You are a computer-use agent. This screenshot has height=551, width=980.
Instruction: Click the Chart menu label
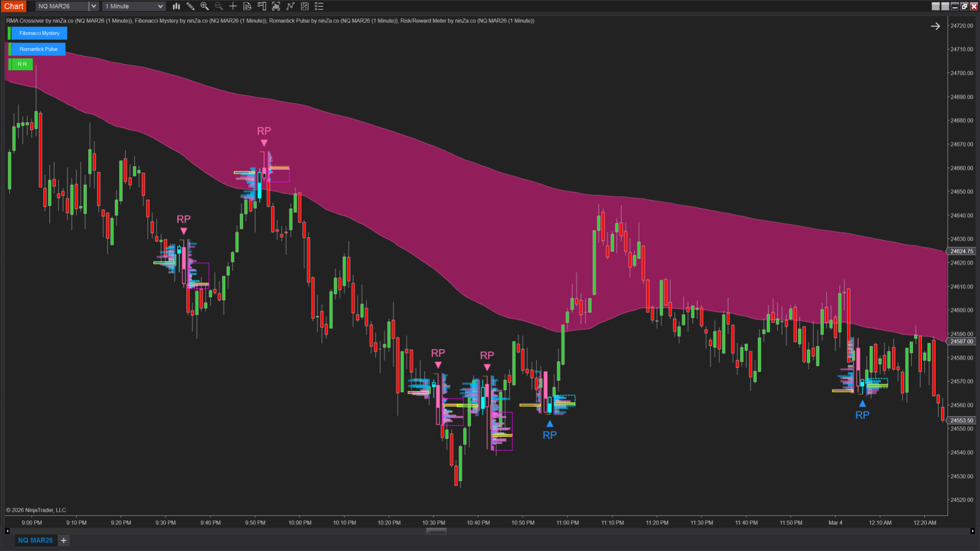point(14,6)
